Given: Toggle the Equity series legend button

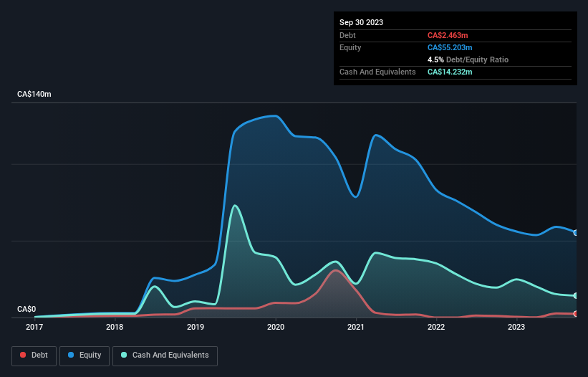Looking at the screenshot, I should point(85,355).
